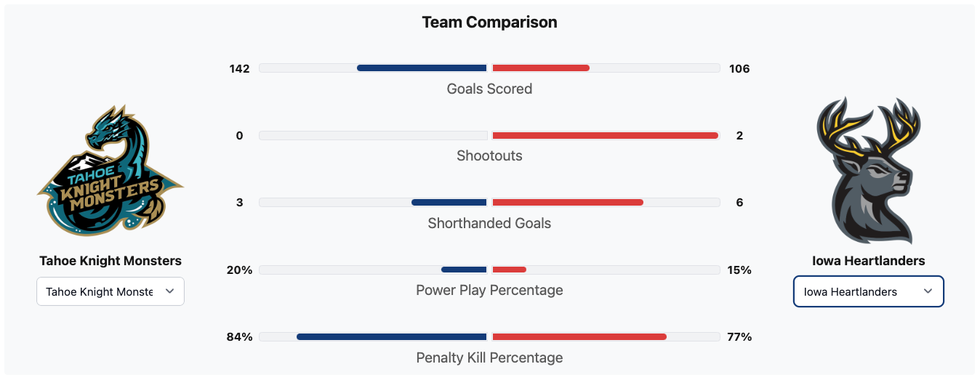This screenshot has height=380, width=980.
Task: Select the red Shootouts bar
Action: click(605, 136)
